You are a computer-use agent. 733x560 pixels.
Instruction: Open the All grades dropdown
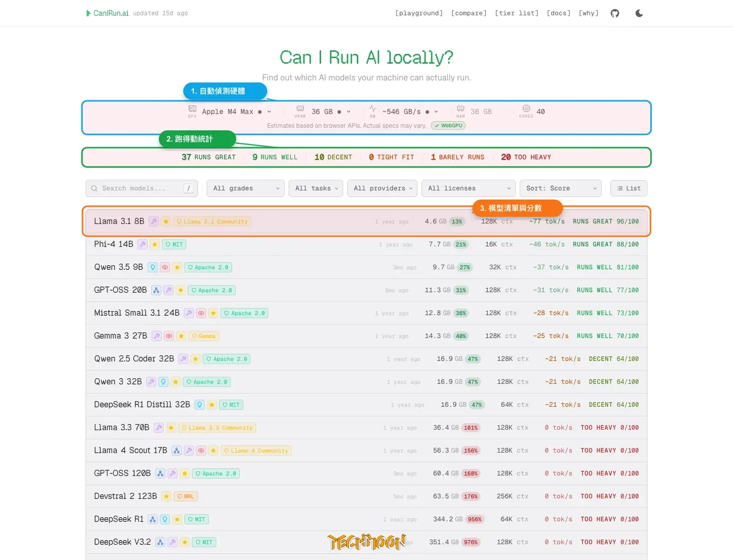coord(245,188)
